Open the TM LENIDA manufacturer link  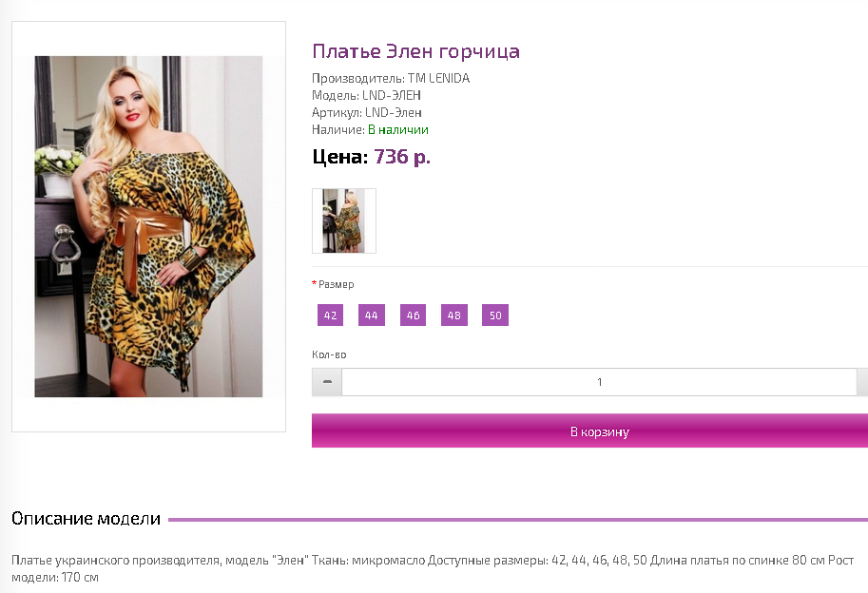439,79
